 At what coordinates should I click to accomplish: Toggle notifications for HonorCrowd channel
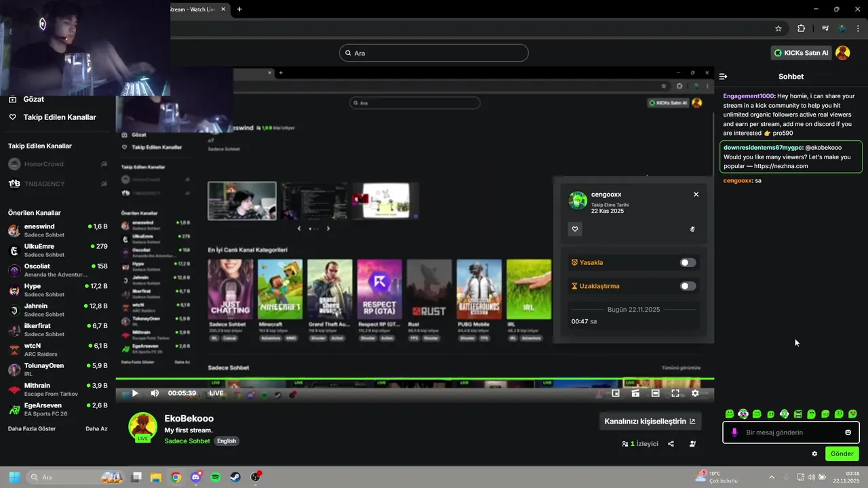(x=104, y=164)
